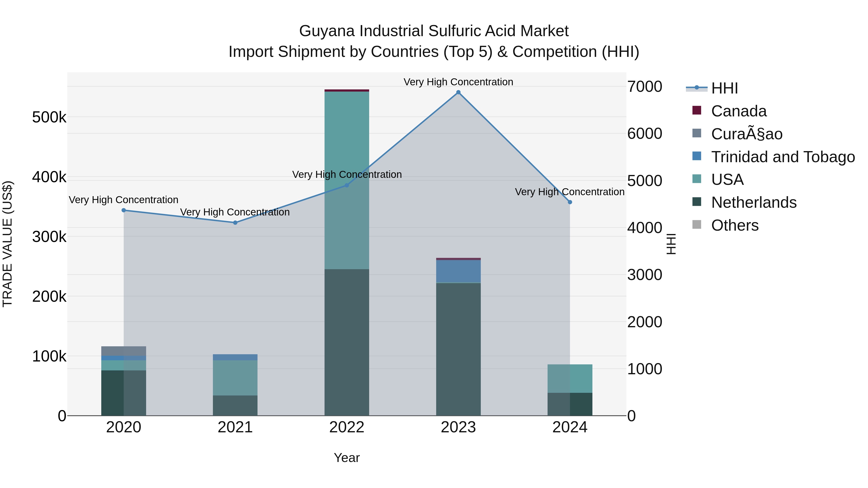Click the vertical 'HHI' right-axis title
The width and height of the screenshot is (868, 488).
671,244
